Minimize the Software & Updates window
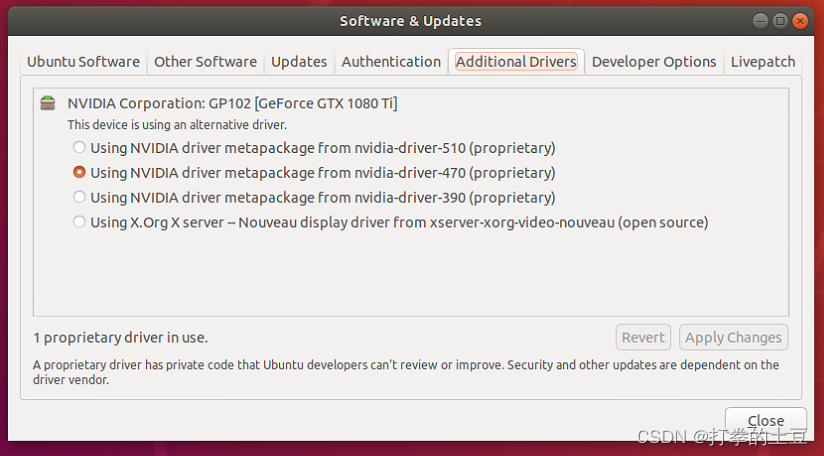Image resolution: width=824 pixels, height=456 pixels. tap(760, 21)
